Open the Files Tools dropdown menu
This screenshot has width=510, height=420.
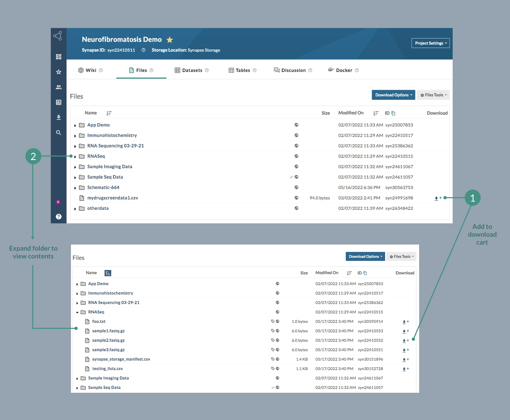pyautogui.click(x=433, y=95)
